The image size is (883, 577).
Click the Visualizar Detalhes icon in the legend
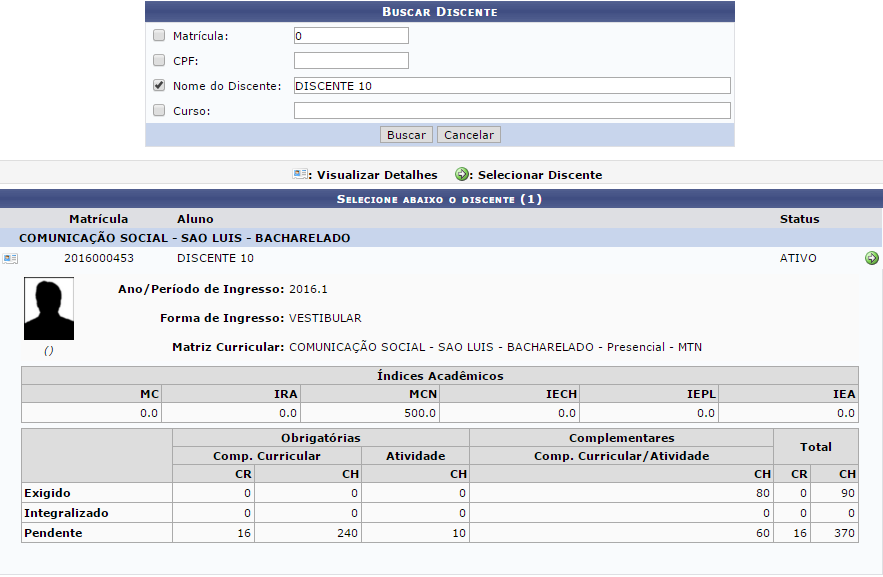point(299,174)
